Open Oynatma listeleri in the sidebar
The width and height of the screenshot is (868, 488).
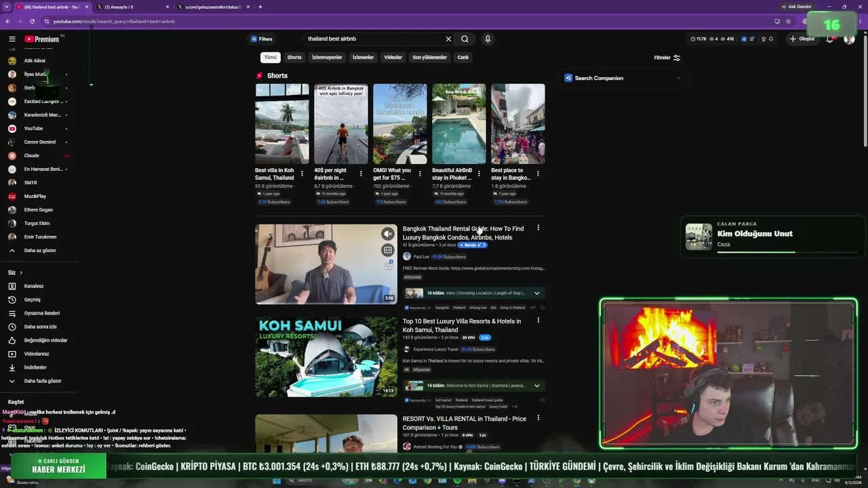pos(42,313)
